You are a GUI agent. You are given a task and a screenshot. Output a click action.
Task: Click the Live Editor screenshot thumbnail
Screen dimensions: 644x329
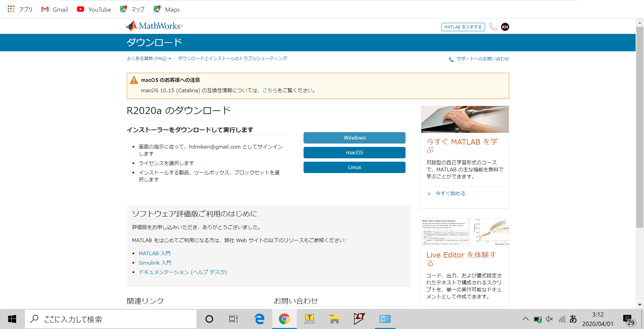pos(465,232)
